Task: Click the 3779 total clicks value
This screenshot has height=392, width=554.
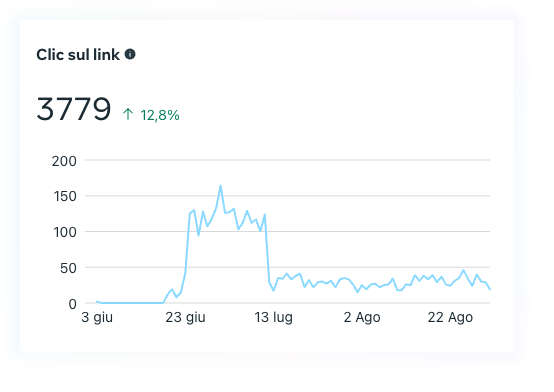Action: point(73,109)
